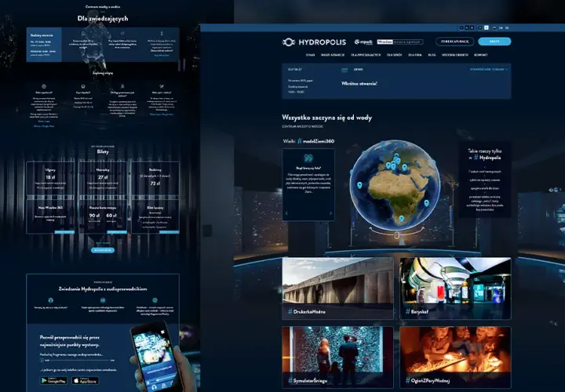Click the Kup bilet label in ticket panel
565x392 pixels.
click(x=295, y=70)
